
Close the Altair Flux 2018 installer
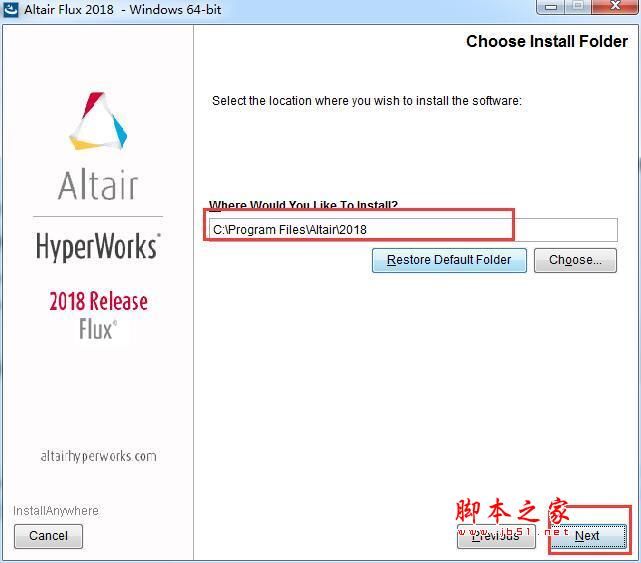615,7
